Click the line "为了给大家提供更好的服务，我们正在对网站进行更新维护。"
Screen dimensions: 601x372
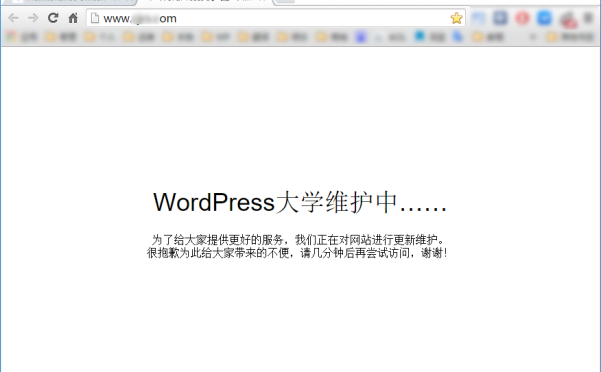[x=298, y=240]
